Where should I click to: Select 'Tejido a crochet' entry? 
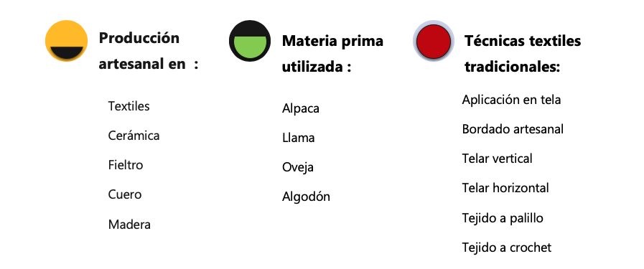click(506, 247)
